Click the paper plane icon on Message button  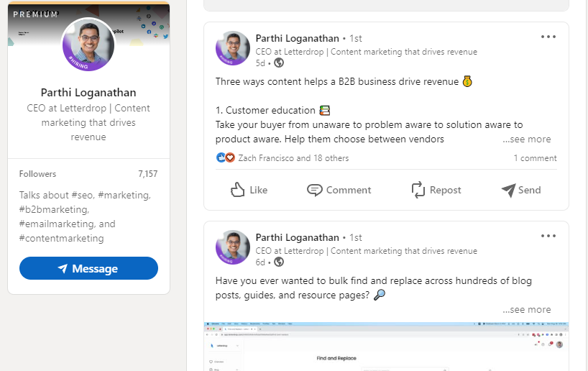63,268
